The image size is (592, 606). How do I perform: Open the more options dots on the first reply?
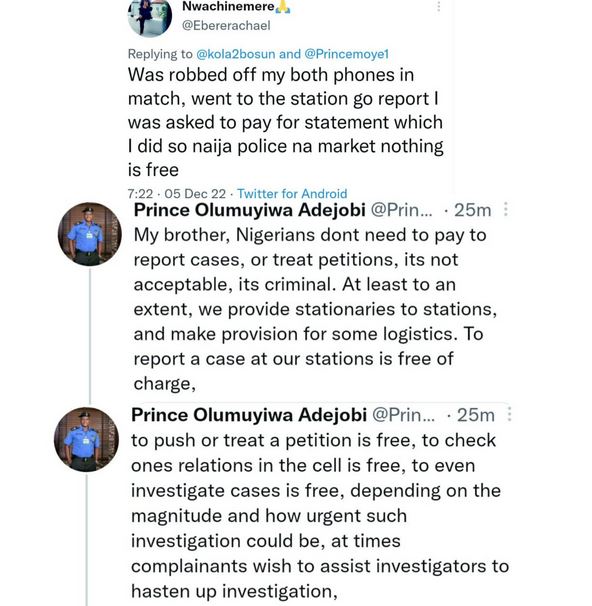pyautogui.click(x=506, y=209)
